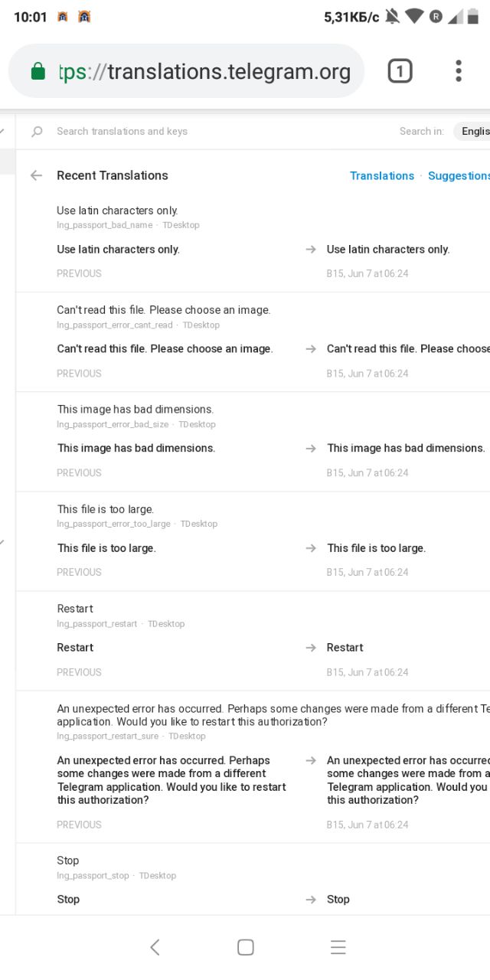Open the tab switcher showing 1 tab
Screen dimensions: 490x980
coord(400,72)
